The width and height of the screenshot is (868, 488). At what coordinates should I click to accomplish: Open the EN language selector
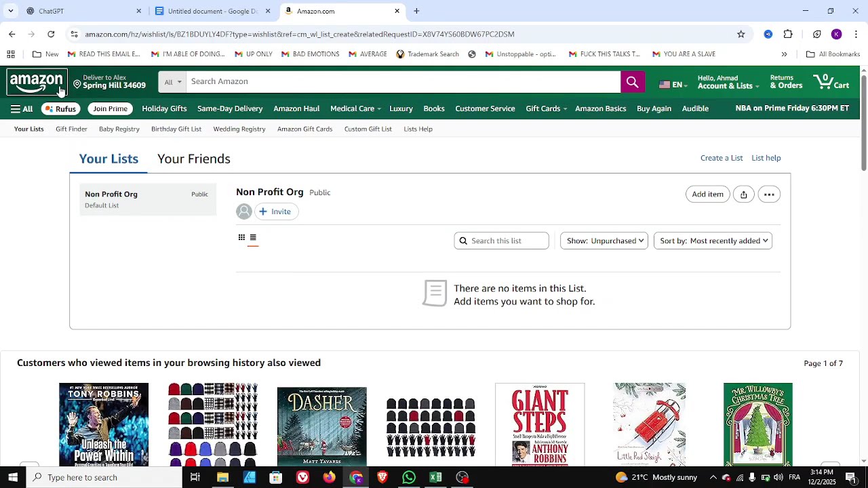point(673,85)
